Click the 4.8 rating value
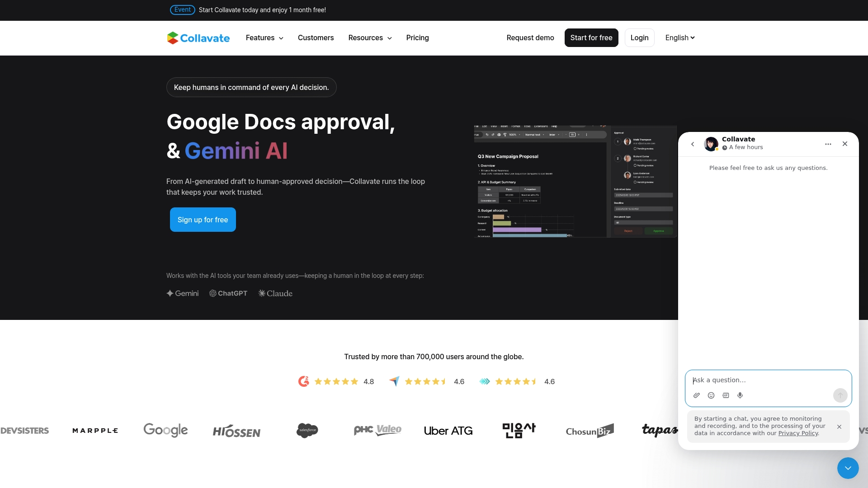Image resolution: width=868 pixels, height=488 pixels. point(368,382)
